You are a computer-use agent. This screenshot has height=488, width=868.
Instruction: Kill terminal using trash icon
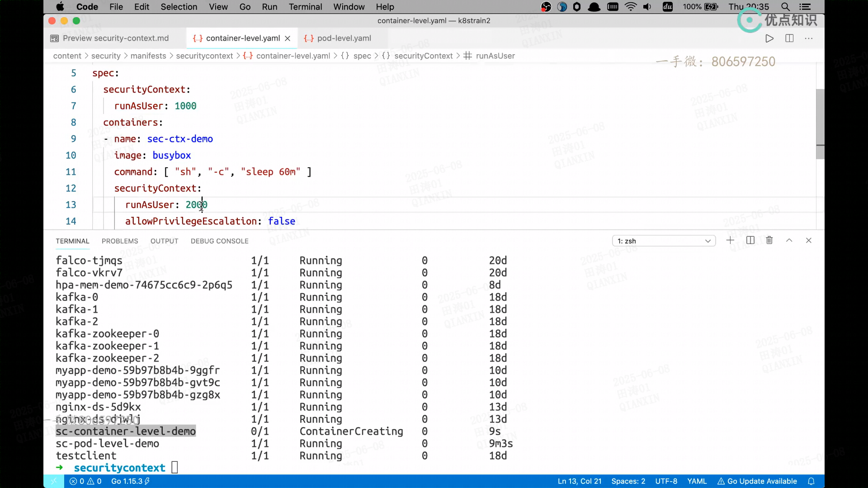tap(769, 240)
